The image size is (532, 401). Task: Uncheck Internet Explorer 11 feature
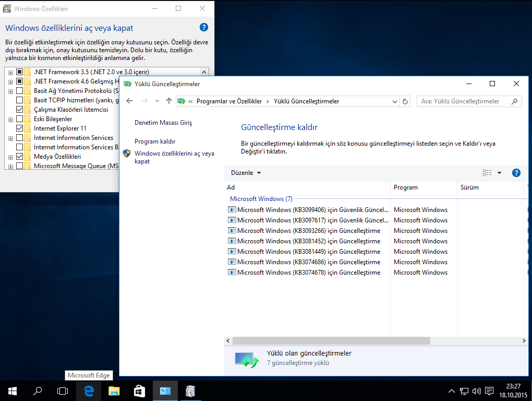(20, 128)
